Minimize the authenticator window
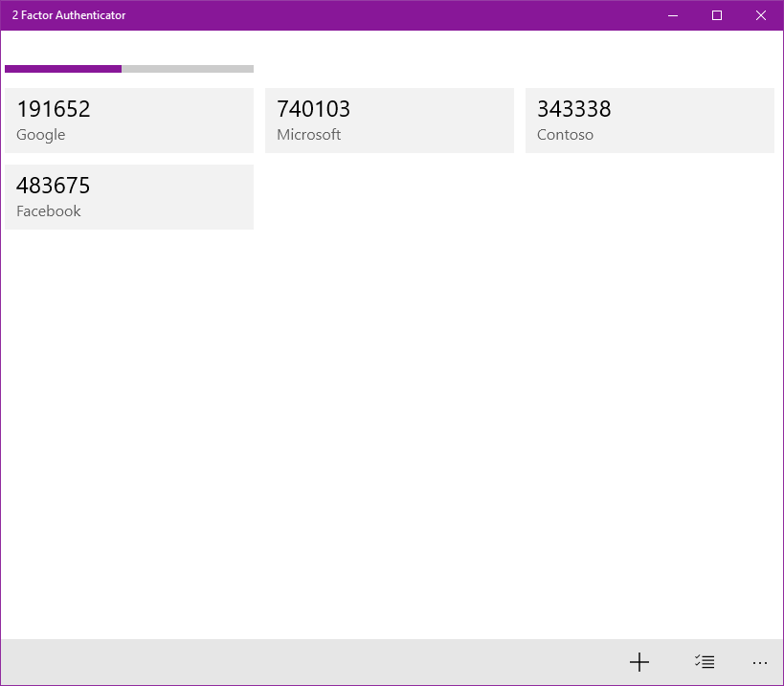The height and width of the screenshot is (686, 784). click(x=672, y=15)
